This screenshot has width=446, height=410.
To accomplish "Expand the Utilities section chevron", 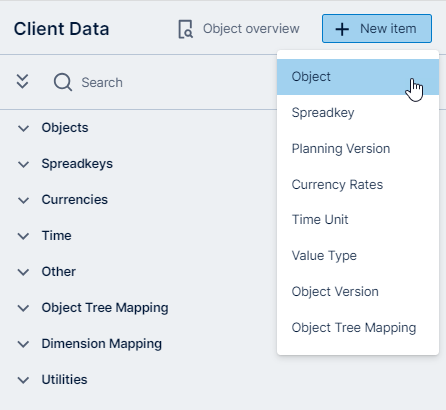I will point(23,380).
